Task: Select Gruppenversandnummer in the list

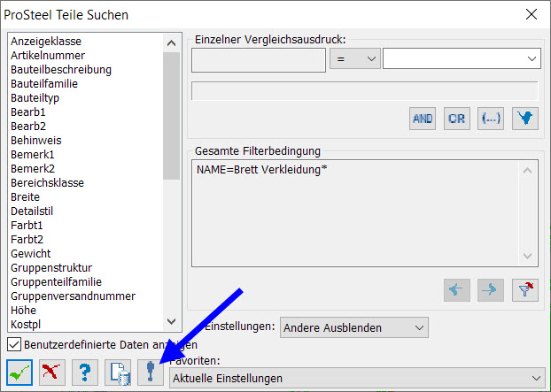Action: (x=73, y=296)
